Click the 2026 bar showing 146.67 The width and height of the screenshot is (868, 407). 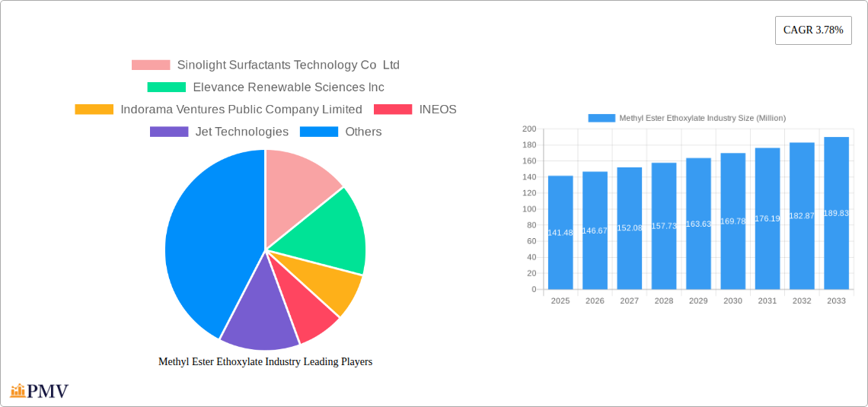tap(595, 231)
